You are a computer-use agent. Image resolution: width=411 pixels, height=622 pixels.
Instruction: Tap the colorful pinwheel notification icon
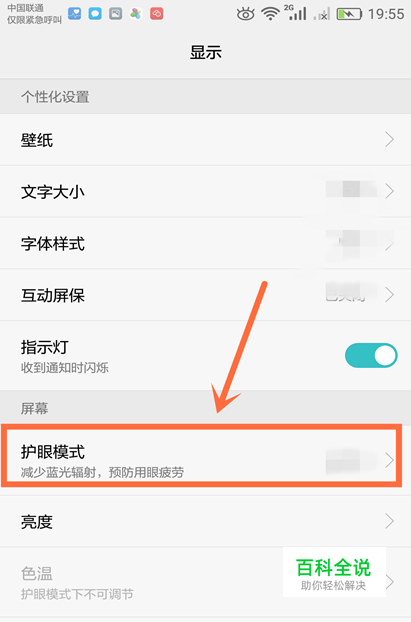136,14
